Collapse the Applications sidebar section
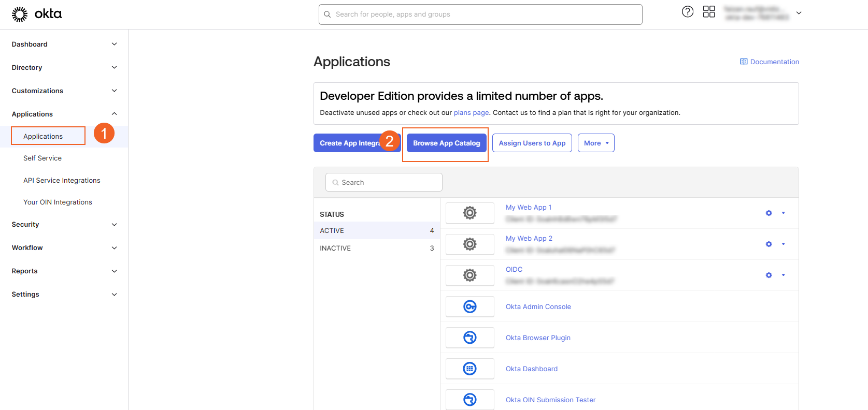This screenshot has width=868, height=410. (64, 114)
